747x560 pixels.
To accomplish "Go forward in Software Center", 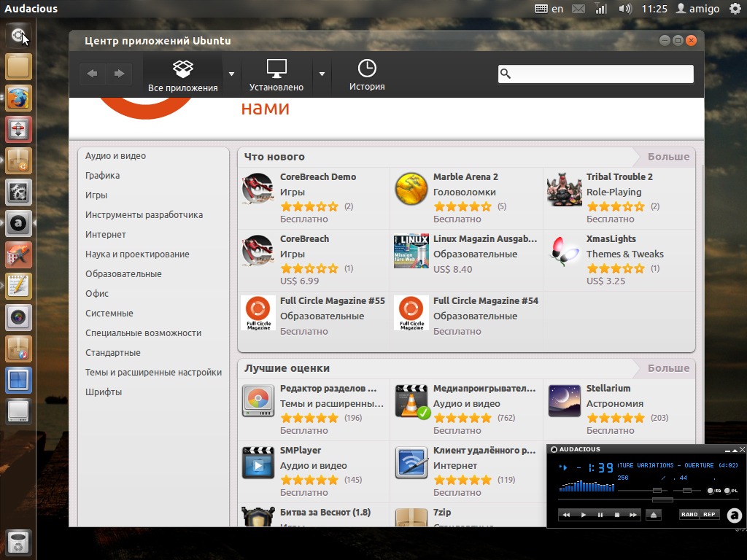I will click(119, 74).
